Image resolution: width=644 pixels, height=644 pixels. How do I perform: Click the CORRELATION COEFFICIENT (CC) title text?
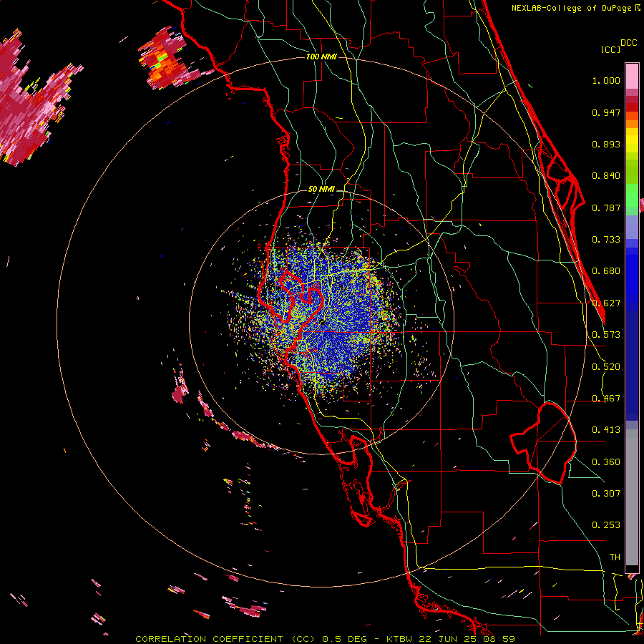(225, 639)
